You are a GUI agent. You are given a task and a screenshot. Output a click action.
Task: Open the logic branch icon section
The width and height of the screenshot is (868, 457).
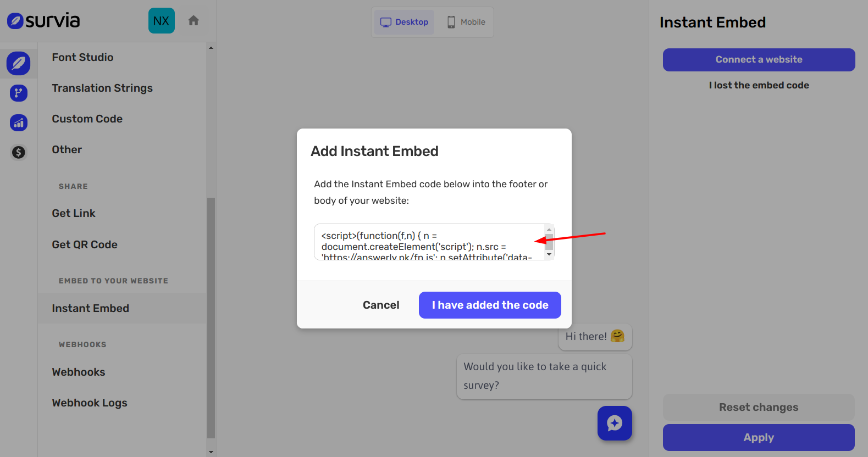tap(18, 93)
